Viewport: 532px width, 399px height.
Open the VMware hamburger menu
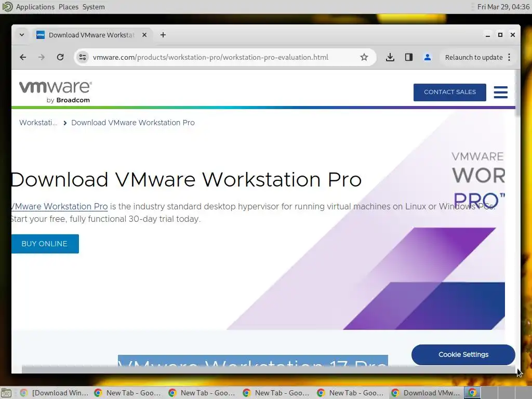(x=501, y=92)
